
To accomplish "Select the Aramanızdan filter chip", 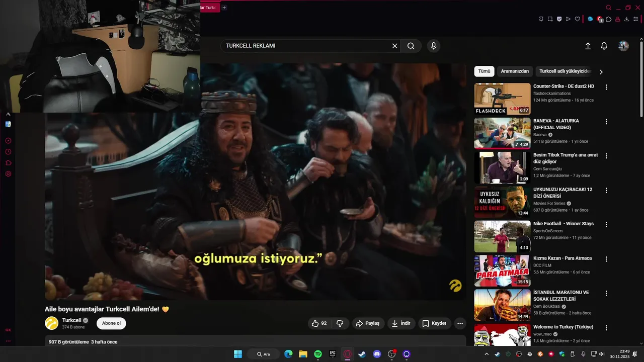I will (x=515, y=71).
